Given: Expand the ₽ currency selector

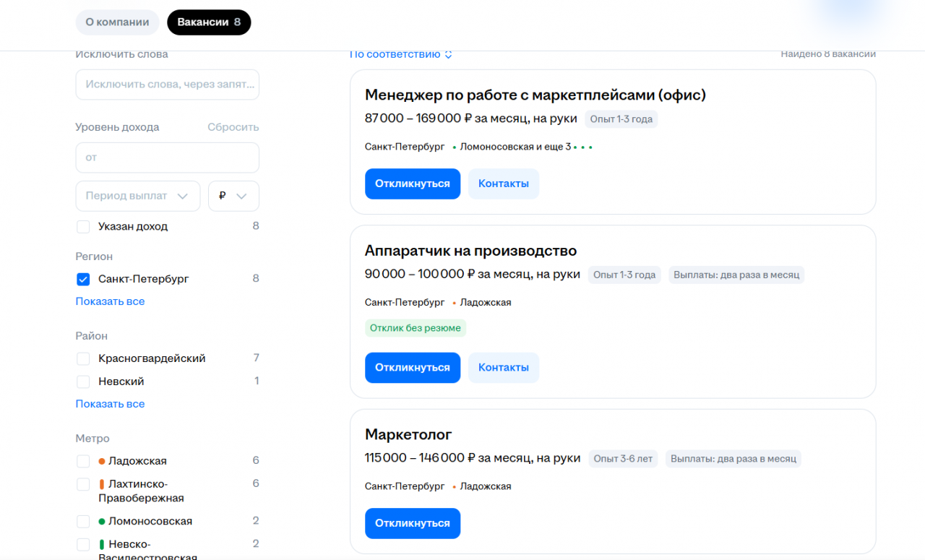Looking at the screenshot, I should tap(233, 196).
